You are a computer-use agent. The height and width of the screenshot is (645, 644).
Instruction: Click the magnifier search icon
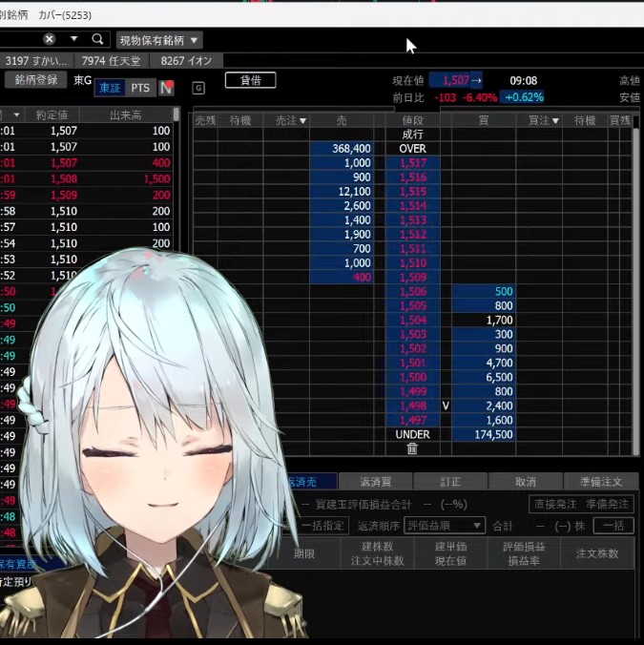click(98, 39)
